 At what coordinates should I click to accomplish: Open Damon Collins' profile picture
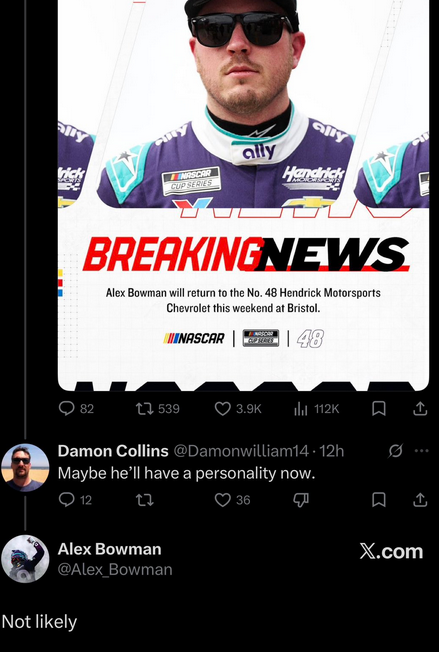25,468
